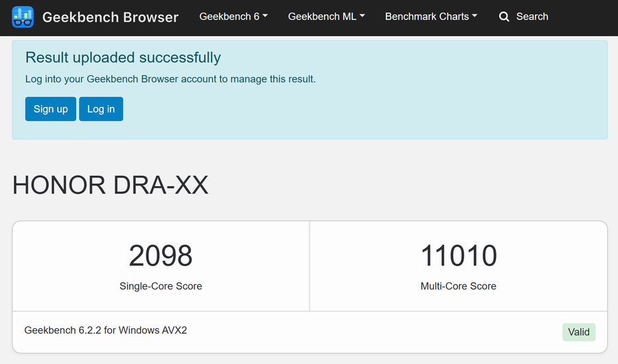This screenshot has height=364, width=618.
Task: Click the Geekbench 6.2.2 for Windows AVX2 text
Action: pyautogui.click(x=106, y=330)
